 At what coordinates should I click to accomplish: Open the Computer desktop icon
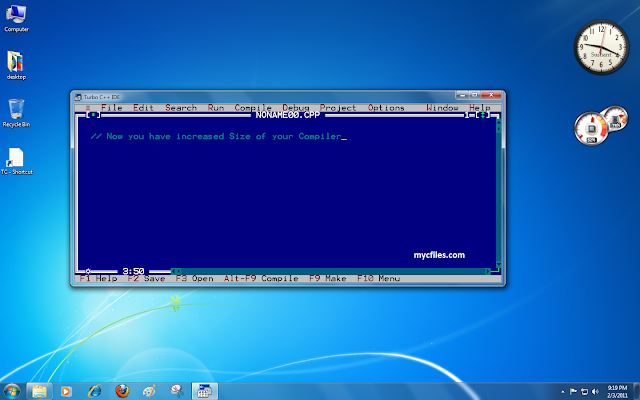click(16, 18)
